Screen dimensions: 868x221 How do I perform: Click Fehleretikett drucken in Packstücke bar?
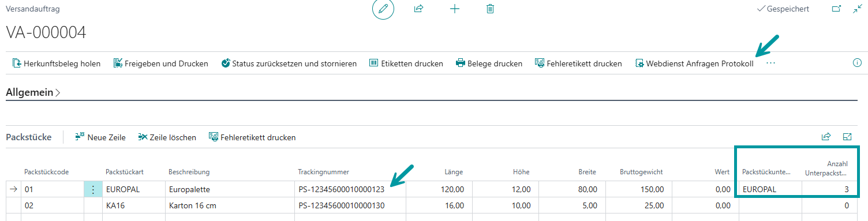pyautogui.click(x=252, y=137)
